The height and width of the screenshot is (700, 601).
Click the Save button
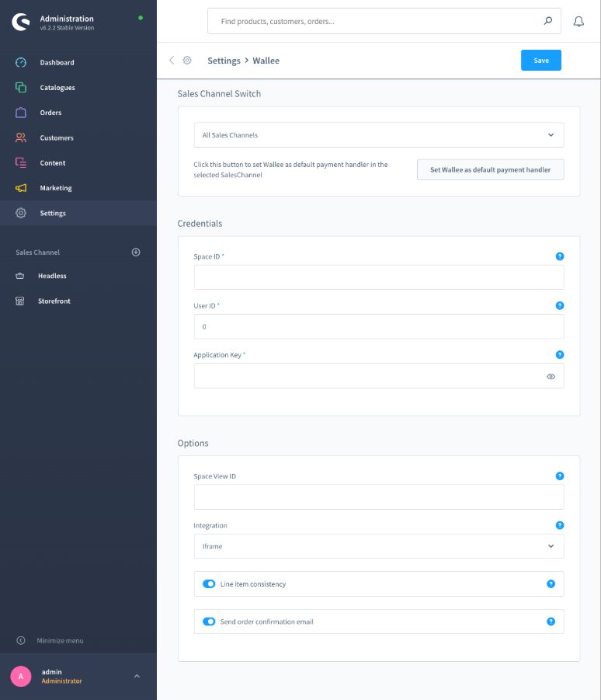tap(540, 61)
